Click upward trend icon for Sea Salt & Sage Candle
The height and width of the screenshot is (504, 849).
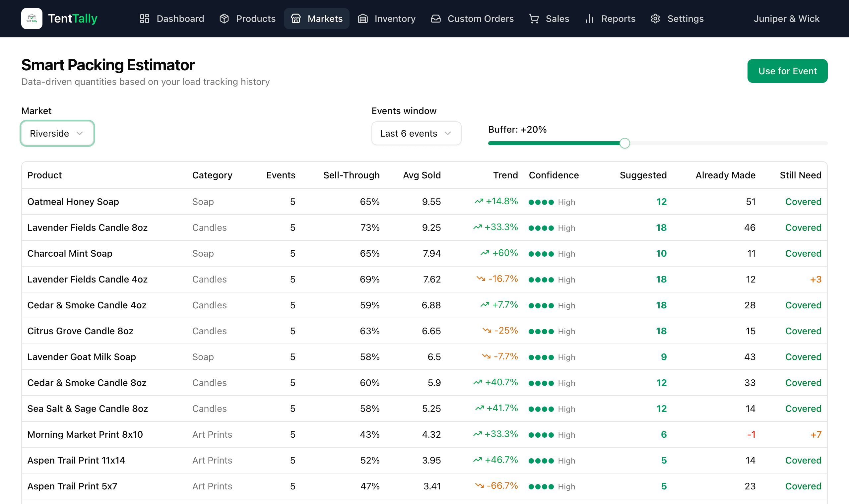coord(480,408)
